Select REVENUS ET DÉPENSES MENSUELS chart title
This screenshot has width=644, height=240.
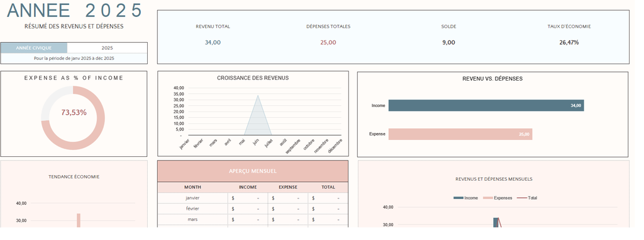pyautogui.click(x=494, y=179)
